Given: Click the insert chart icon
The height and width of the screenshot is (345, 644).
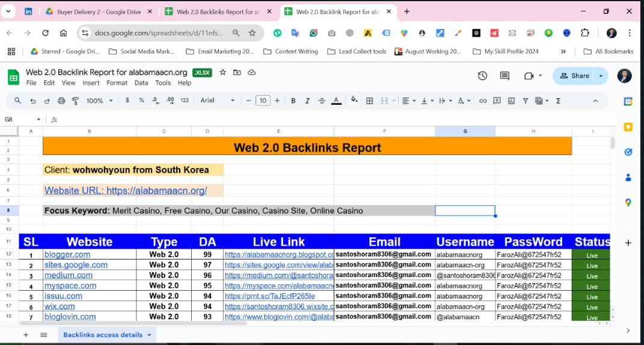Looking at the screenshot, I should pos(512,101).
